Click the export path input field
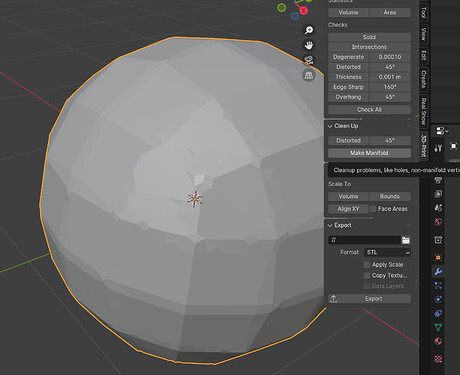The height and width of the screenshot is (375, 460). point(365,240)
